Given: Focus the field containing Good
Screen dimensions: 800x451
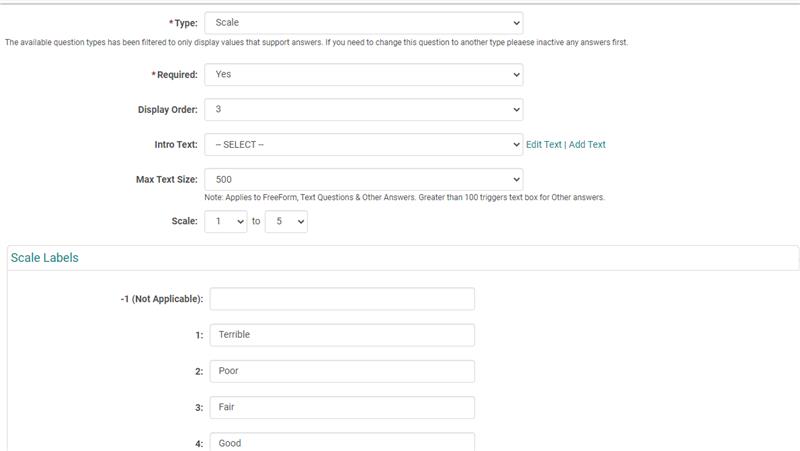Looking at the screenshot, I should (x=342, y=442).
